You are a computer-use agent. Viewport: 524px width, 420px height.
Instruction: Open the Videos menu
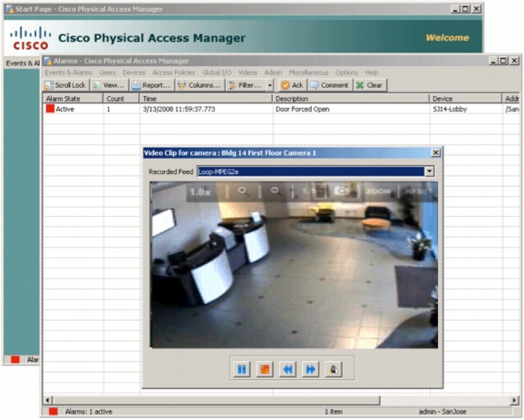(247, 73)
